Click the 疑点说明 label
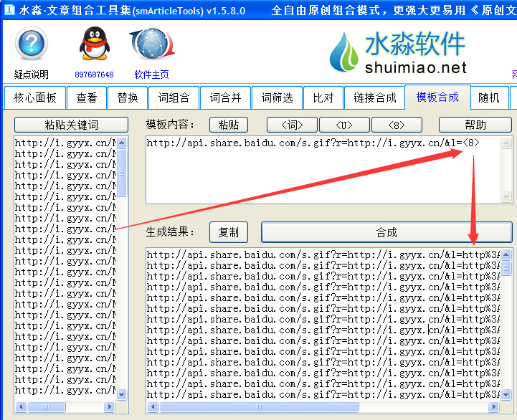The image size is (517, 420). [32, 75]
